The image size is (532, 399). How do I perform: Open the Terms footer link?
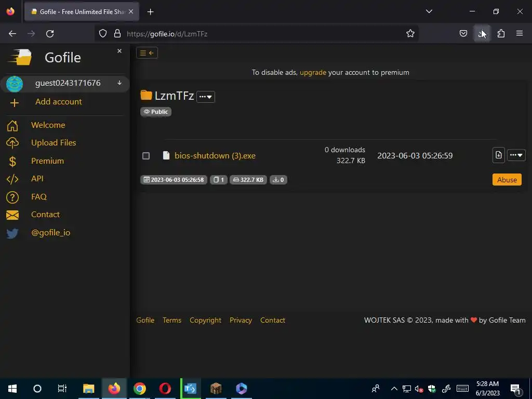tap(171, 320)
